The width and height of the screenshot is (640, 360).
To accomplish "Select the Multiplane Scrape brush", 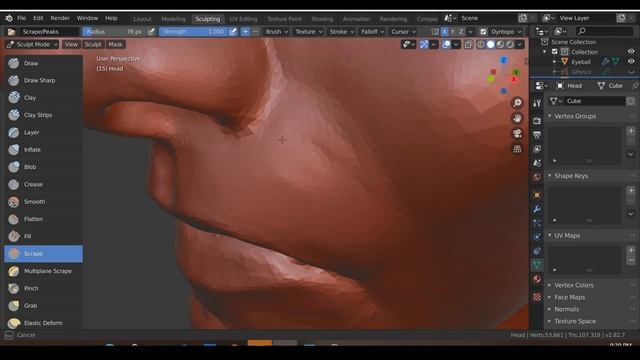I will 43,271.
